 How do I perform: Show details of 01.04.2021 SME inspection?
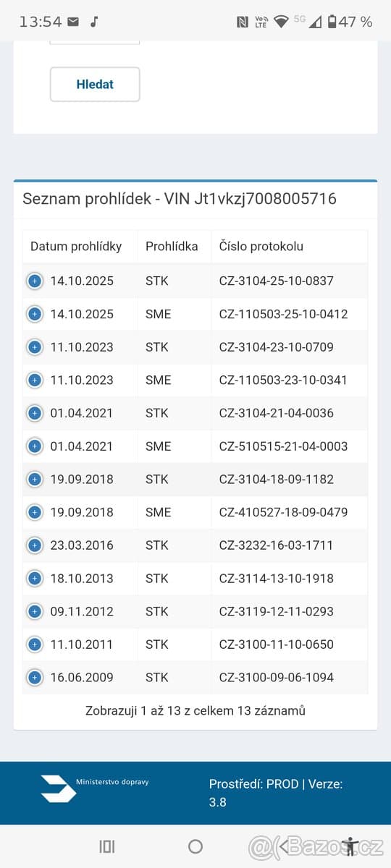tap(34, 446)
